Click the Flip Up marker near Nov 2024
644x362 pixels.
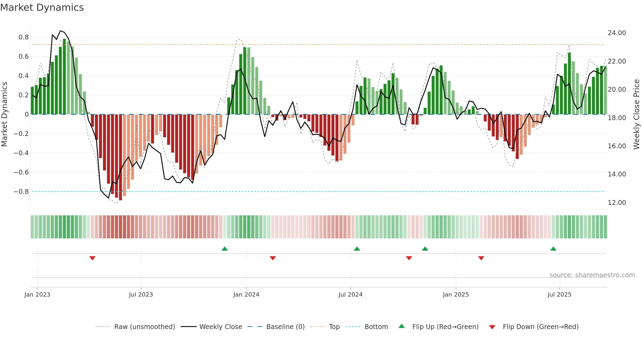pyautogui.click(x=425, y=249)
